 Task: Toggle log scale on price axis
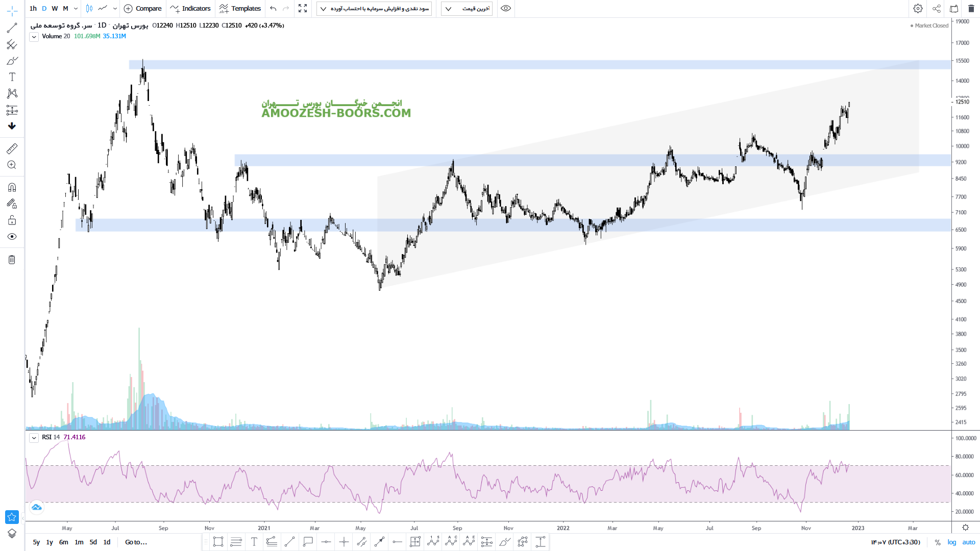952,542
